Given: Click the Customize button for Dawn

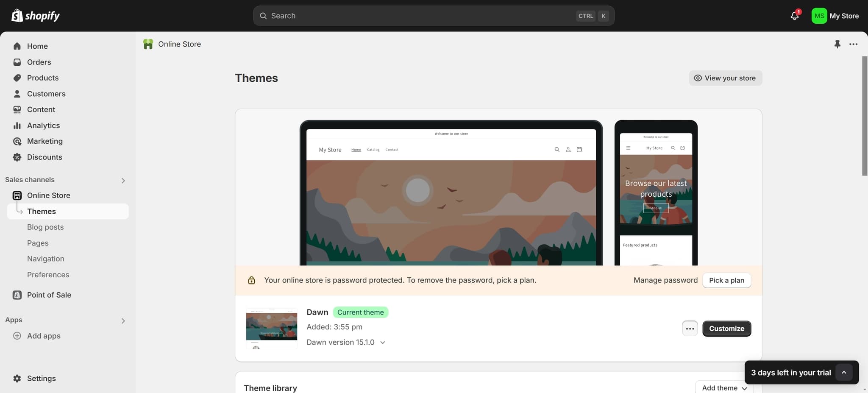Looking at the screenshot, I should pyautogui.click(x=726, y=328).
